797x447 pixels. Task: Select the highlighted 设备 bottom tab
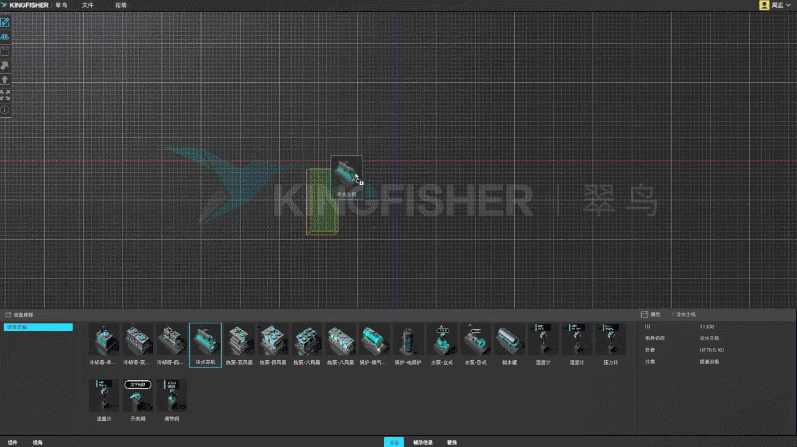coord(394,442)
